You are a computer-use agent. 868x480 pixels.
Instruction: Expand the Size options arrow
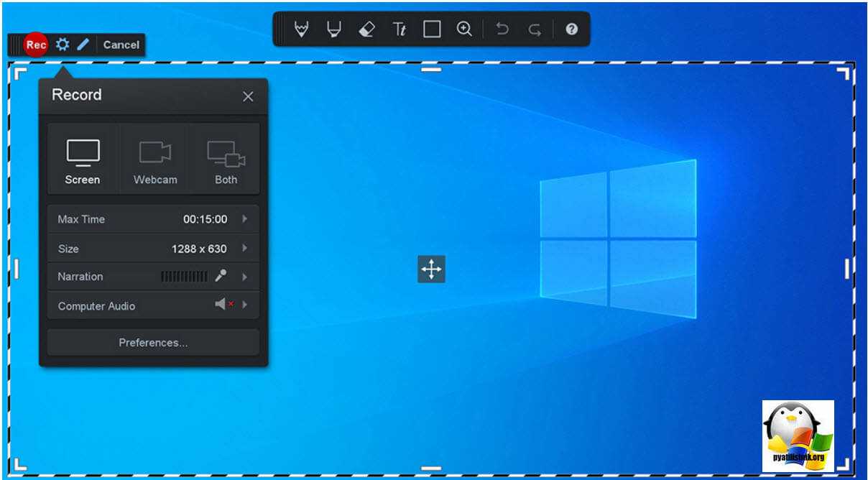pyautogui.click(x=245, y=249)
